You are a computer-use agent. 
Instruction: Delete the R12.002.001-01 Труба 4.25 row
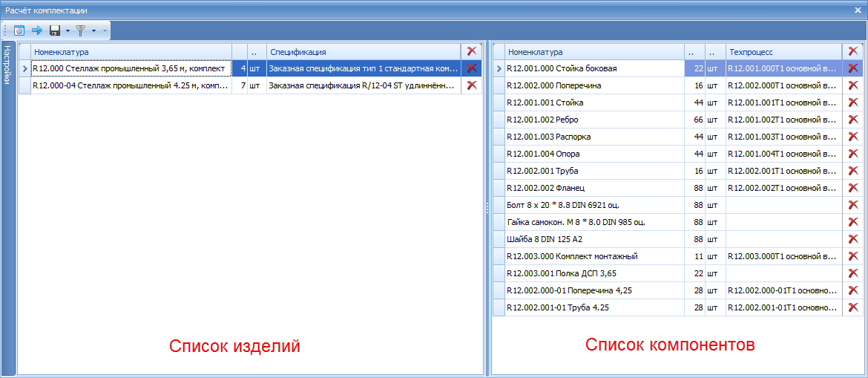pos(853,307)
